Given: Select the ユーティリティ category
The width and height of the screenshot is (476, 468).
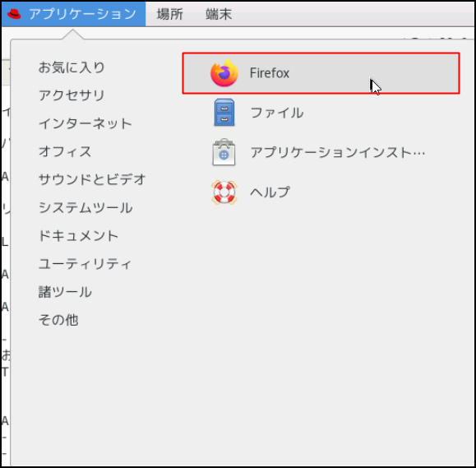Looking at the screenshot, I should coord(85,264).
